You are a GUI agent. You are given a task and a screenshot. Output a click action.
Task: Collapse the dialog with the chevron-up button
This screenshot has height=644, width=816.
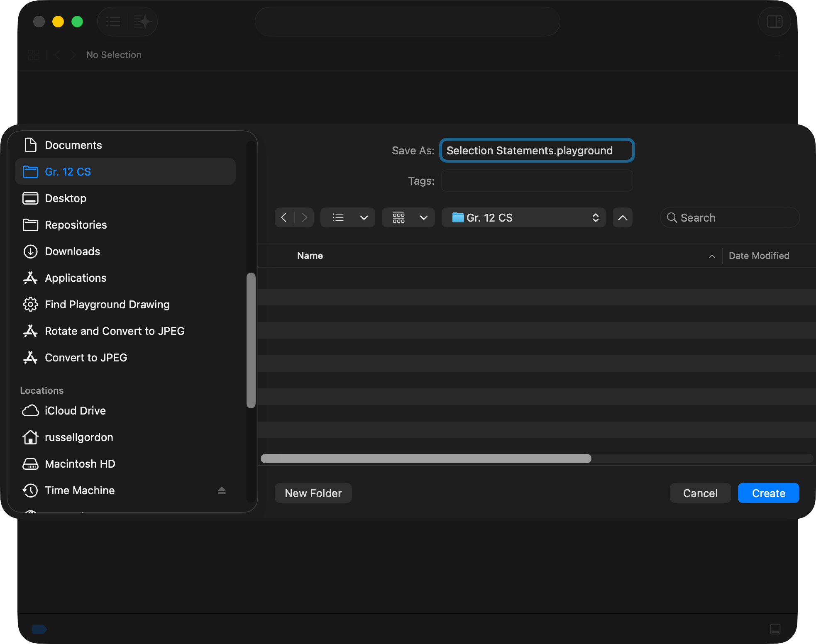click(x=622, y=217)
